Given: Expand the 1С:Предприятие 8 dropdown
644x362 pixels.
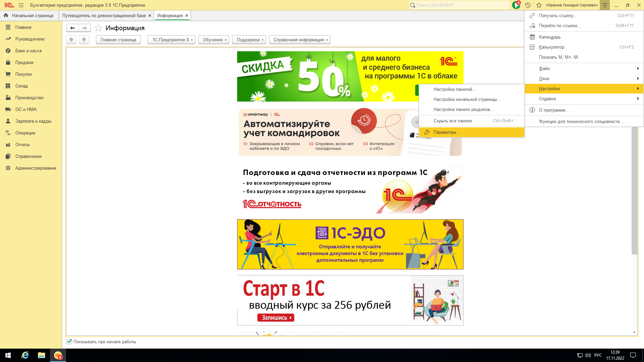Looking at the screenshot, I should pyautogui.click(x=171, y=40).
